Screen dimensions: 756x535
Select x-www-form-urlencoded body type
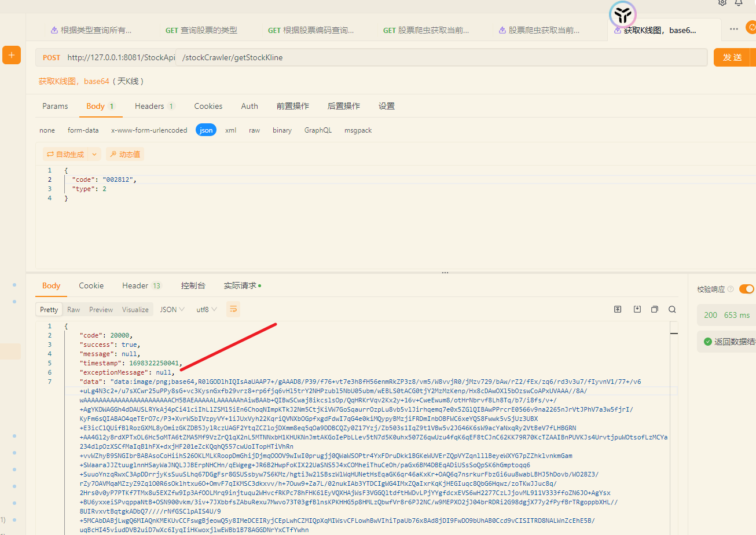click(149, 130)
